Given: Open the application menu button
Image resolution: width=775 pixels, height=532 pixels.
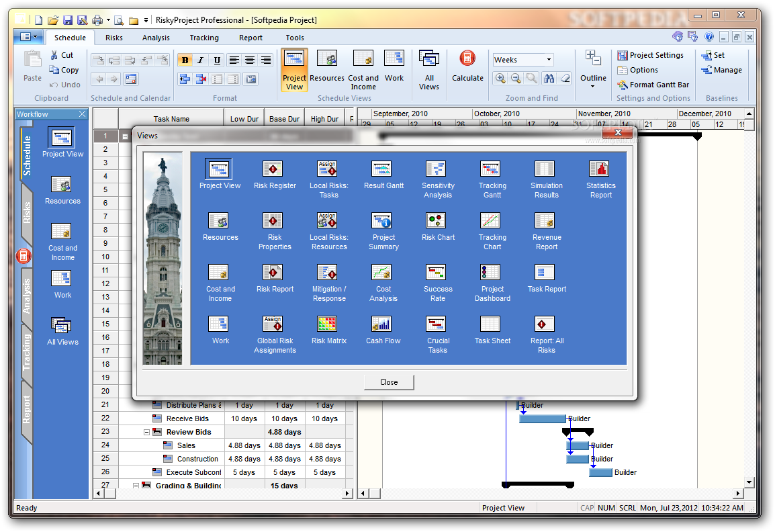Looking at the screenshot, I should 29,36.
